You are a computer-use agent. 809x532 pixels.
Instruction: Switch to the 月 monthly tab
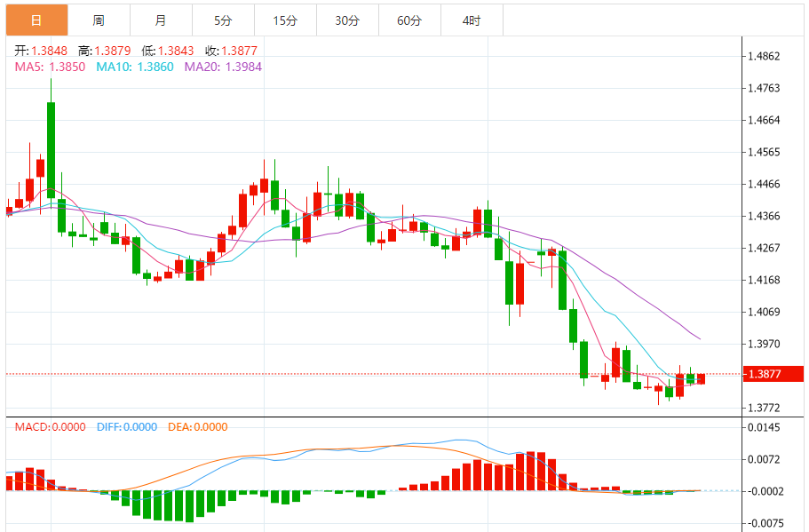point(161,20)
